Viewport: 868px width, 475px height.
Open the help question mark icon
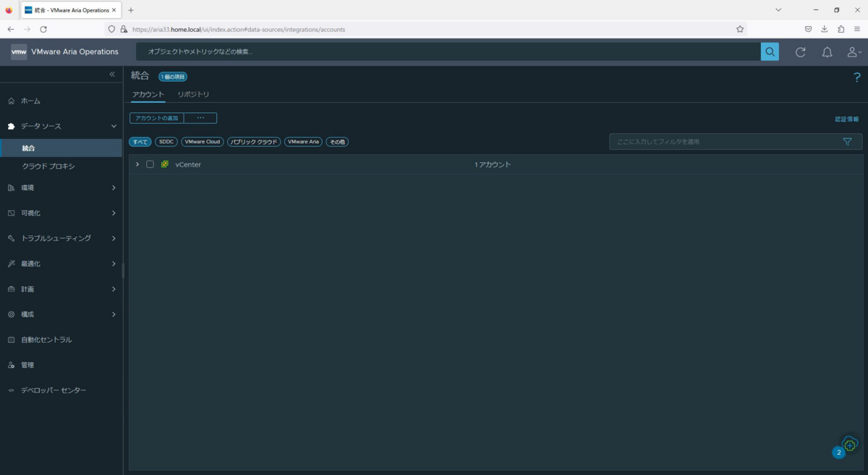tap(857, 77)
